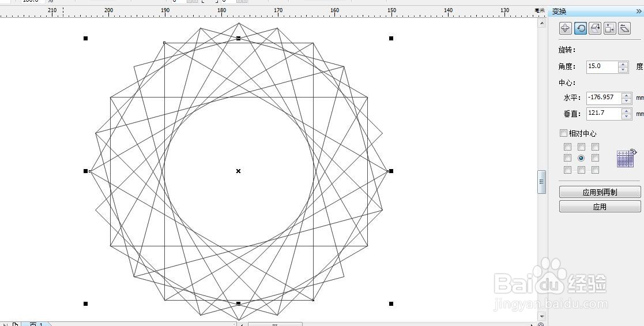Select the center anchor radio button
The width and height of the screenshot is (644, 326).
coord(581,158)
